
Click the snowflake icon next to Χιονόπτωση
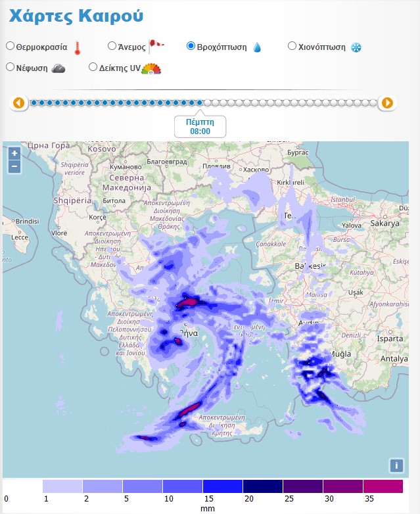point(356,47)
